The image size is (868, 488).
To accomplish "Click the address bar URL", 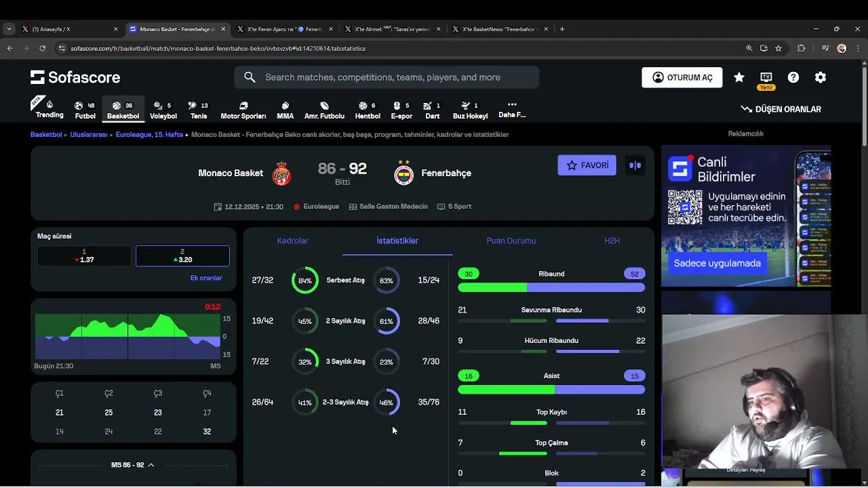I will click(218, 49).
